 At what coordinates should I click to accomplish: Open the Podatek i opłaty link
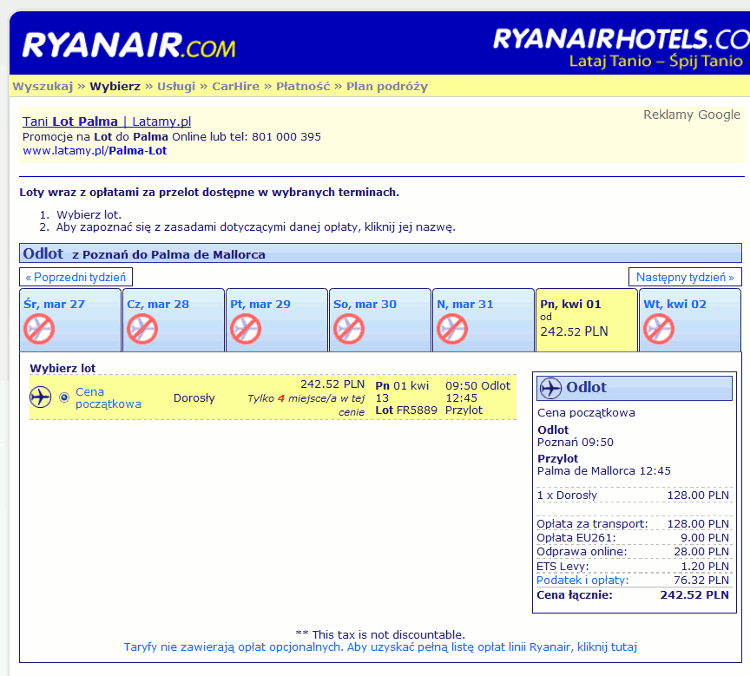(x=583, y=580)
